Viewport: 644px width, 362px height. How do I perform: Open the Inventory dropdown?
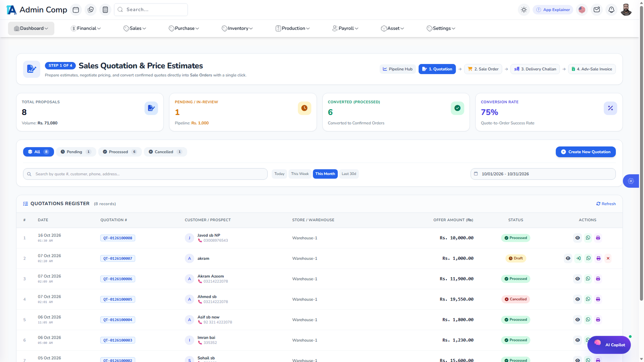click(x=237, y=29)
